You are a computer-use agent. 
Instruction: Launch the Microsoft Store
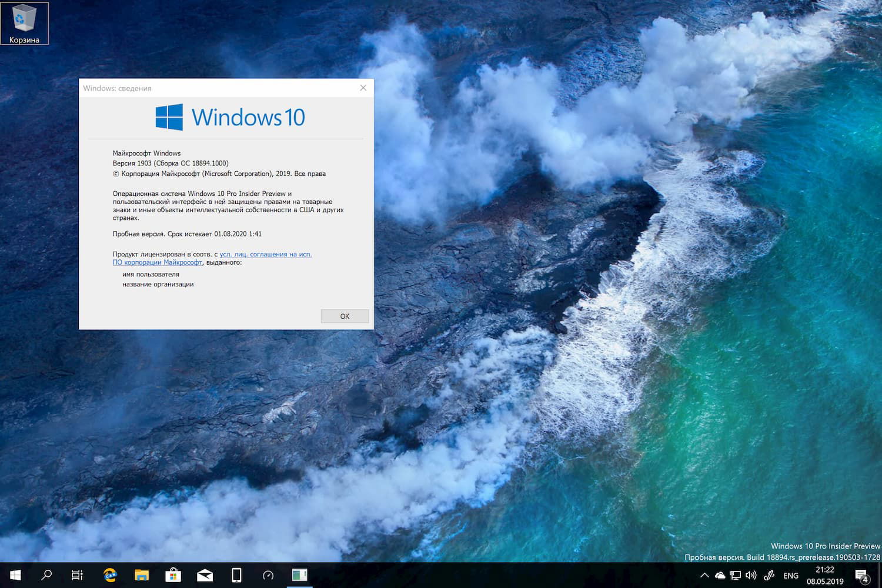173,575
